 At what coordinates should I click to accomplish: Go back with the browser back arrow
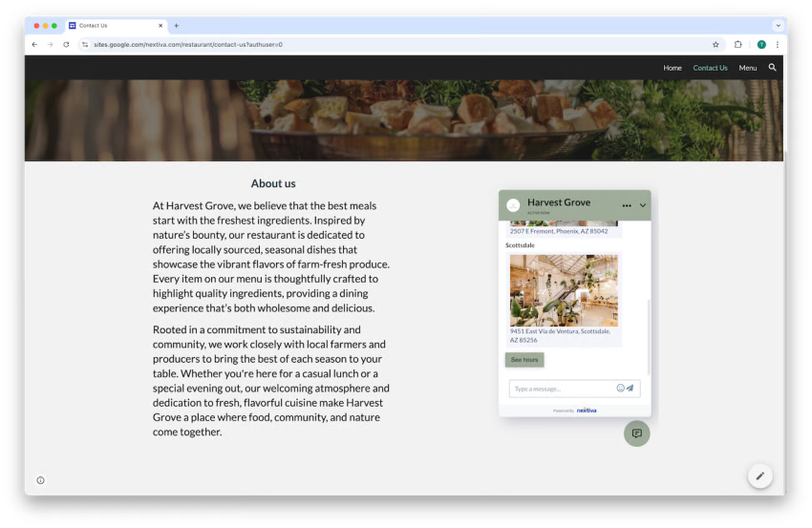pos(34,45)
